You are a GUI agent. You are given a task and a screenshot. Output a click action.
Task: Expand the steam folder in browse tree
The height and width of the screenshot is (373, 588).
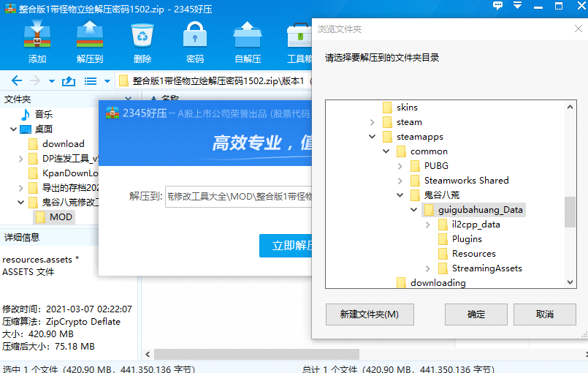pos(372,122)
